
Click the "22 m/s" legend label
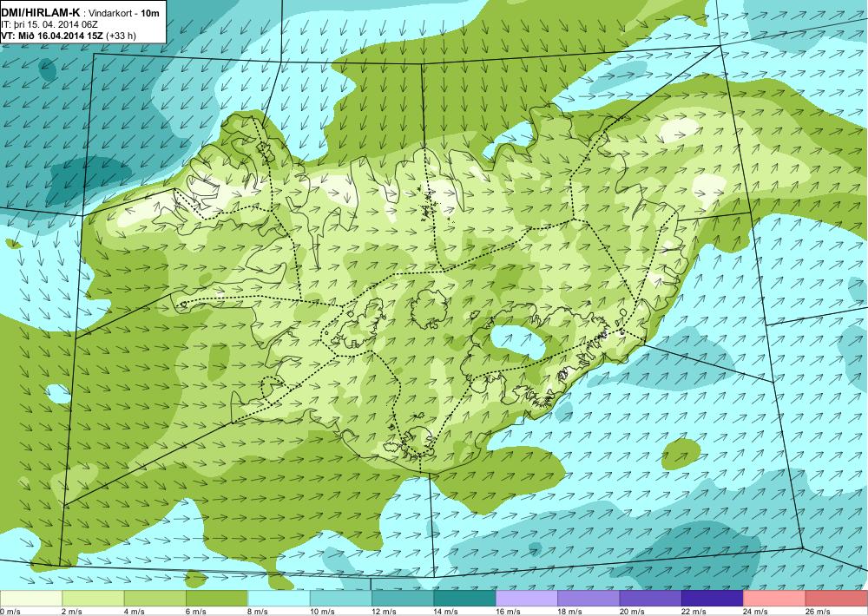694,612
